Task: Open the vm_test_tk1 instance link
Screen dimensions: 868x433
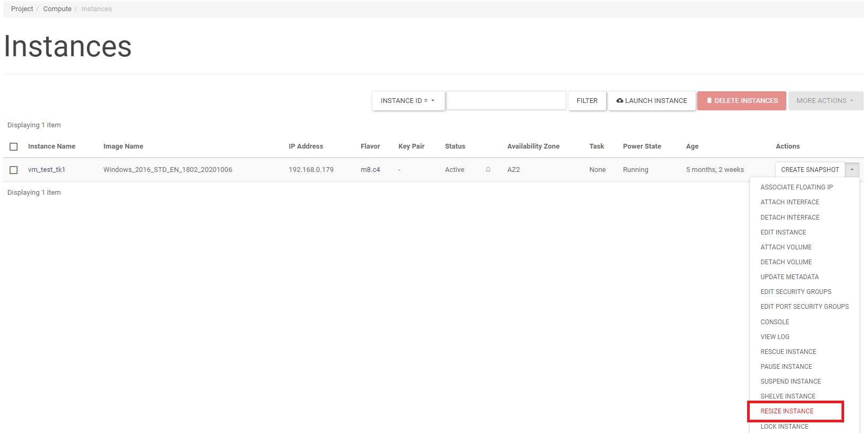Action: [47, 170]
